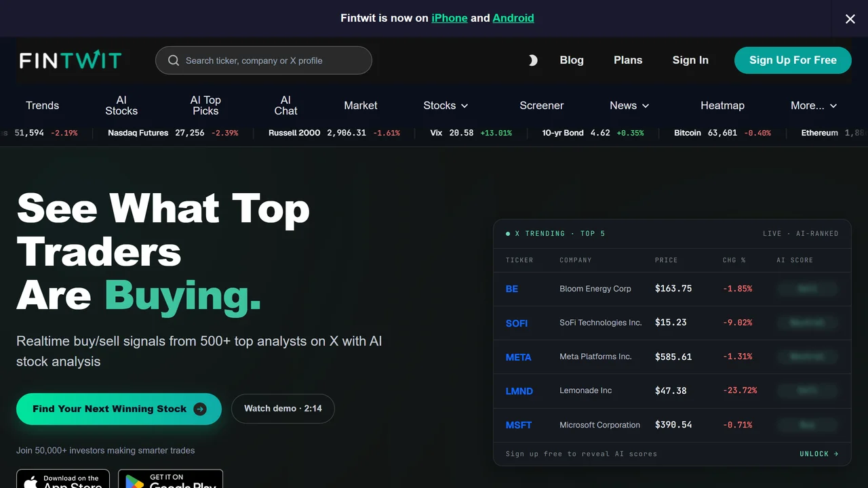Click the arrow icon in Find Your Next Winning Stock
868x488 pixels.
[x=200, y=409]
